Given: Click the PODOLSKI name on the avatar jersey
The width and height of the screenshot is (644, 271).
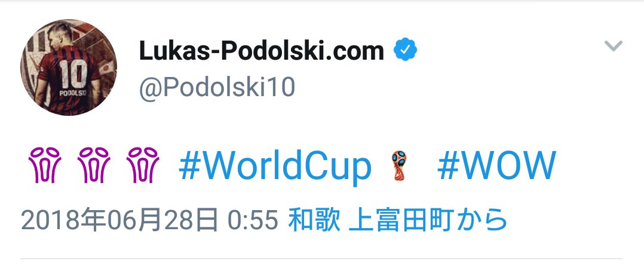Looking at the screenshot, I should (x=73, y=93).
